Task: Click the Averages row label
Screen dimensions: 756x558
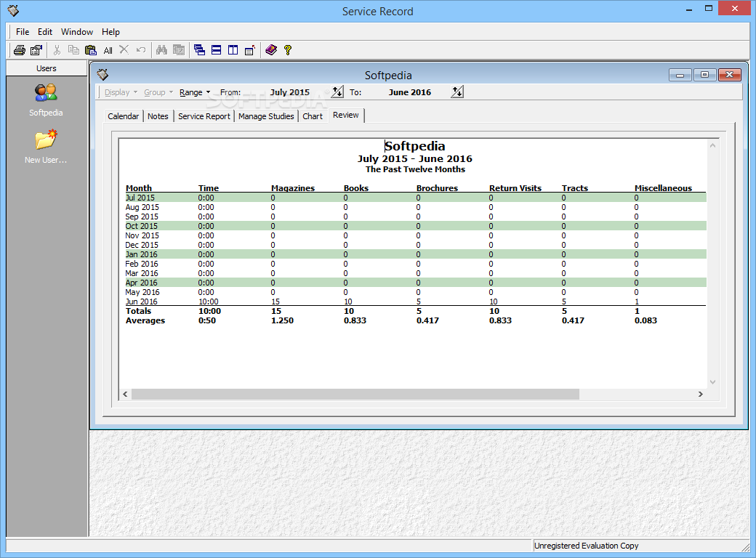Action: click(x=145, y=320)
